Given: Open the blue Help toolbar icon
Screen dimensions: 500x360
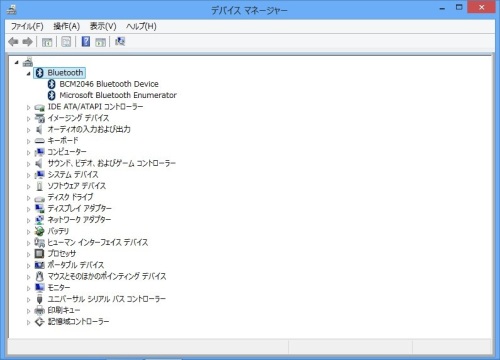Looking at the screenshot, I should tap(86, 41).
